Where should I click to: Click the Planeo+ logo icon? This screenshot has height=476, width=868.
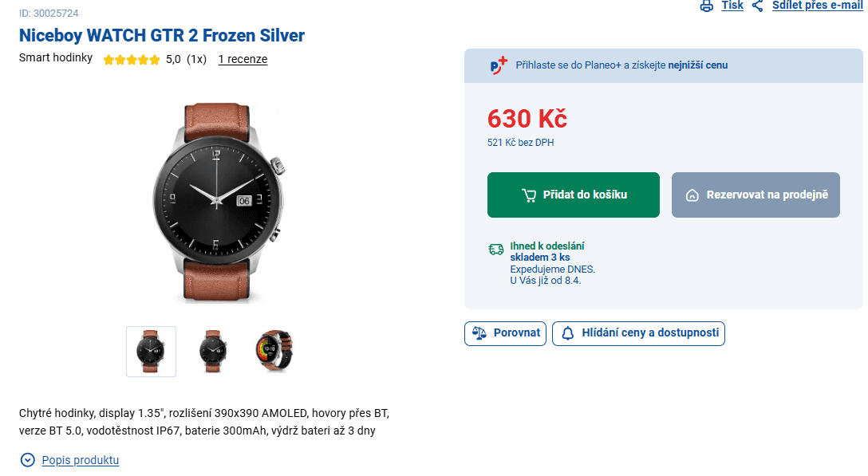499,65
